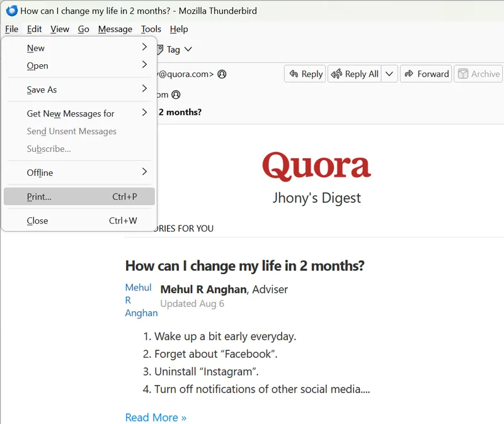Click 'Uninstall Instagram' list item
Screen dimensions: 504x424
coord(201,372)
